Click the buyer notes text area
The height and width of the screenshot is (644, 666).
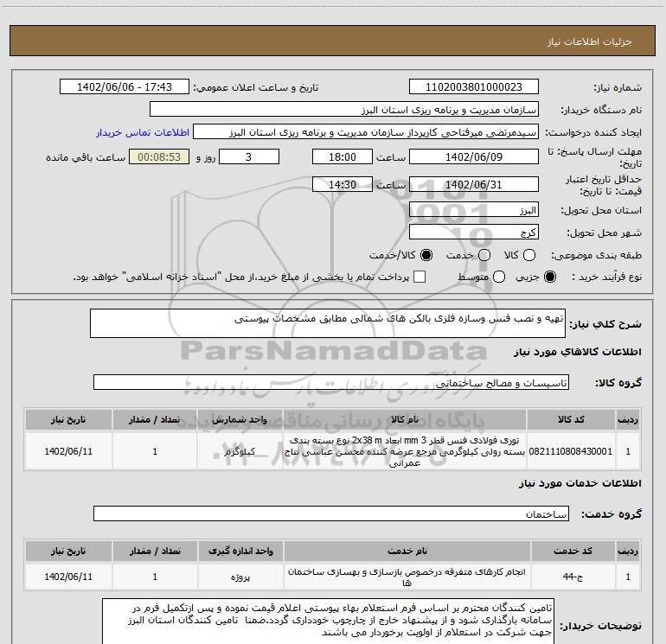click(328, 622)
